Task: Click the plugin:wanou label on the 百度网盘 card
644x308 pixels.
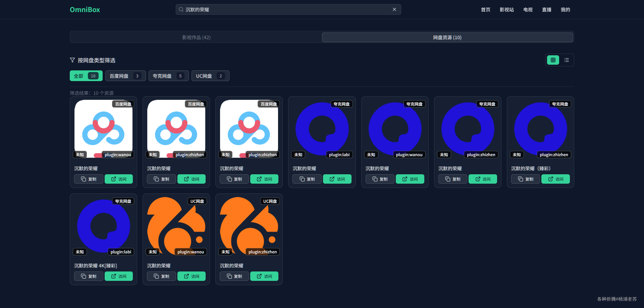Action: 118,155
